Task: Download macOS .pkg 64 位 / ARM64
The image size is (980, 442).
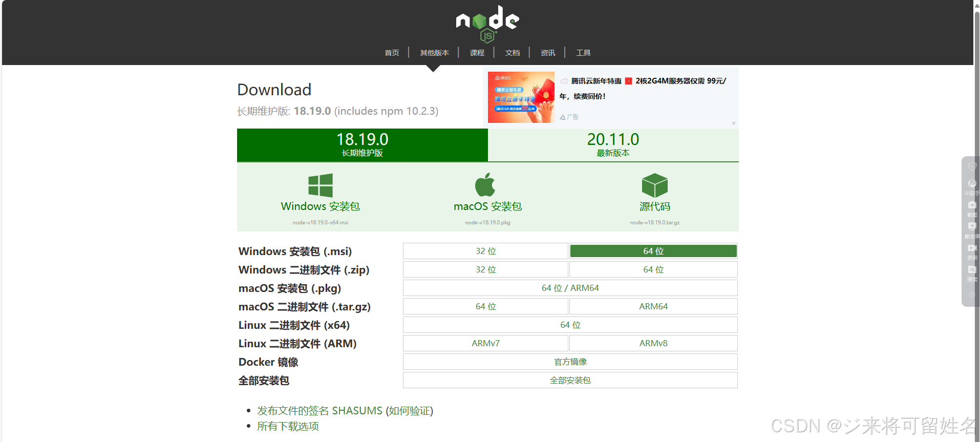Action: pos(570,288)
